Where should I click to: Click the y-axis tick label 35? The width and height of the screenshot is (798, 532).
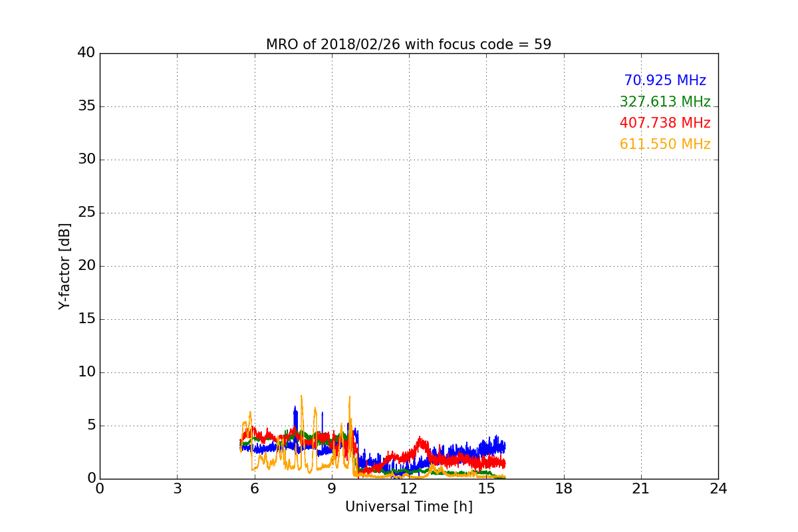[x=86, y=106]
